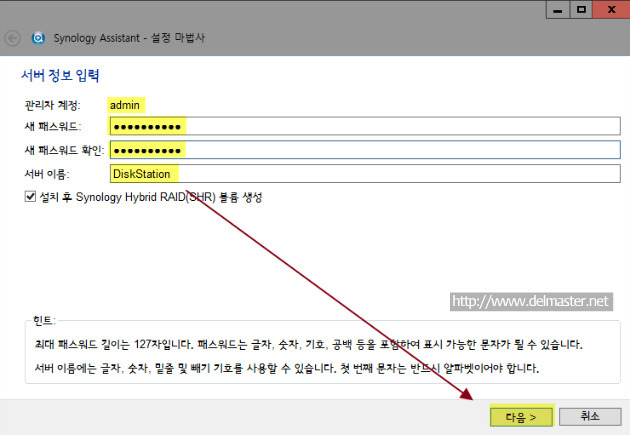The width and height of the screenshot is (630, 435).
Task: Focus the 새 패스워드 확인 input field
Action: pos(365,150)
